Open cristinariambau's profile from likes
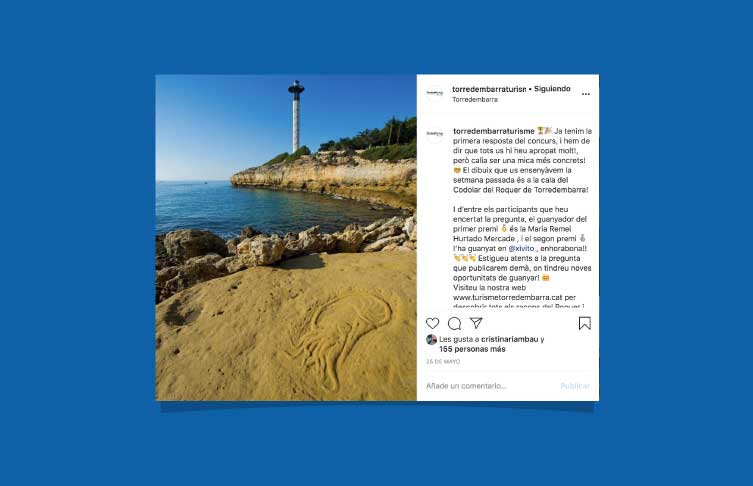Screen dimensions: 753x486 [510, 339]
